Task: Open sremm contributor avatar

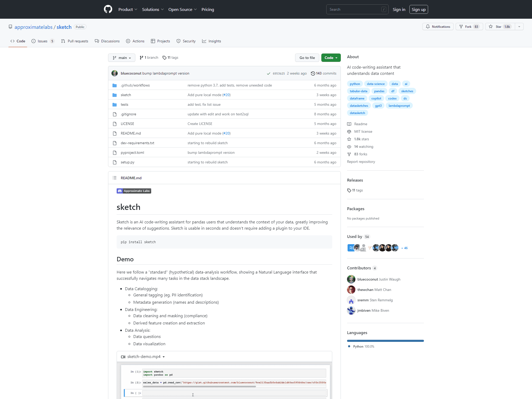Action: [351, 300]
